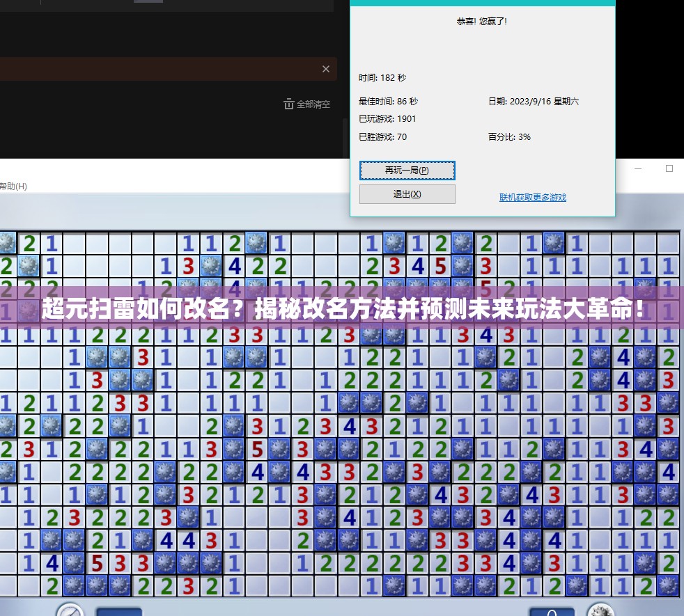Open the 联机获取更多游戏 hyperlink
This screenshot has width=684, height=616.
pos(532,198)
